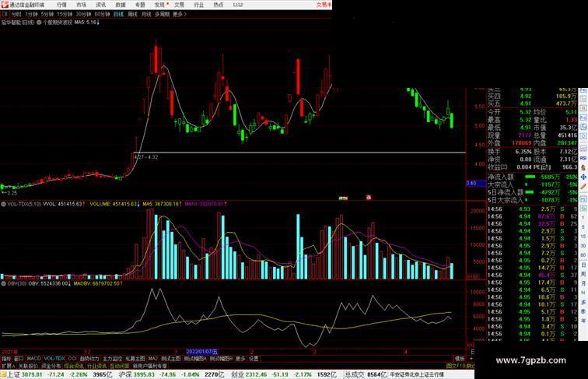Screen dimensions: 588x379
Task: Click the 指标 button in bottom bar
Action: pos(7,359)
